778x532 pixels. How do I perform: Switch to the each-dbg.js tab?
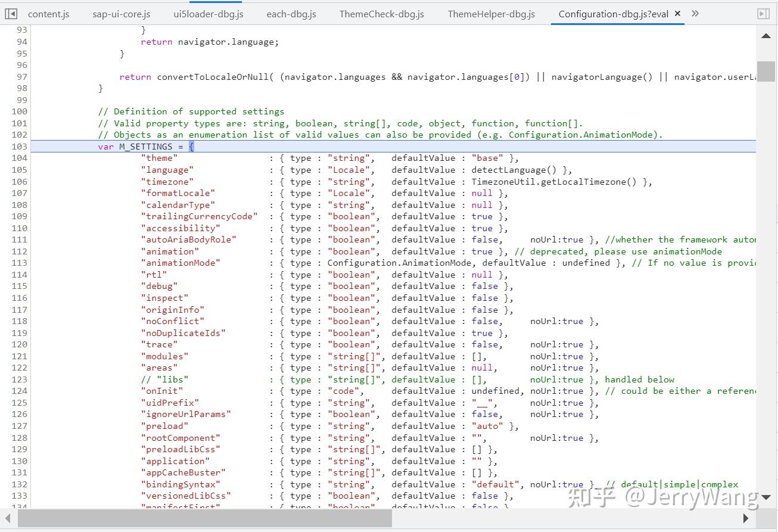pos(292,14)
